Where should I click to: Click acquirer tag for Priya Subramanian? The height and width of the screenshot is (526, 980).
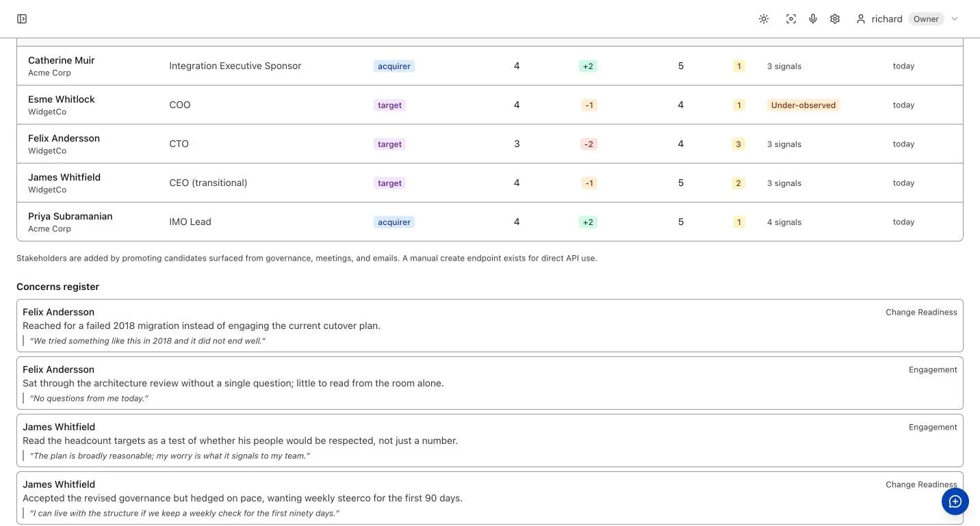(394, 222)
